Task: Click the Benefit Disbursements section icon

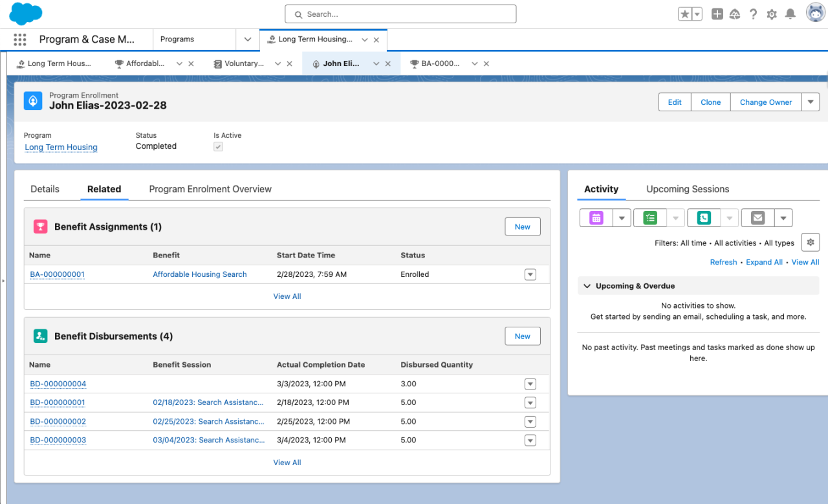Action: pyautogui.click(x=41, y=336)
